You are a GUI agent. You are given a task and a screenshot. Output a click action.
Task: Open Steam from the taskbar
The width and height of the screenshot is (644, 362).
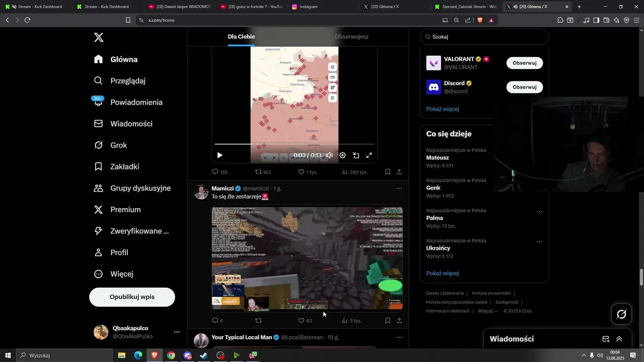pyautogui.click(x=204, y=355)
